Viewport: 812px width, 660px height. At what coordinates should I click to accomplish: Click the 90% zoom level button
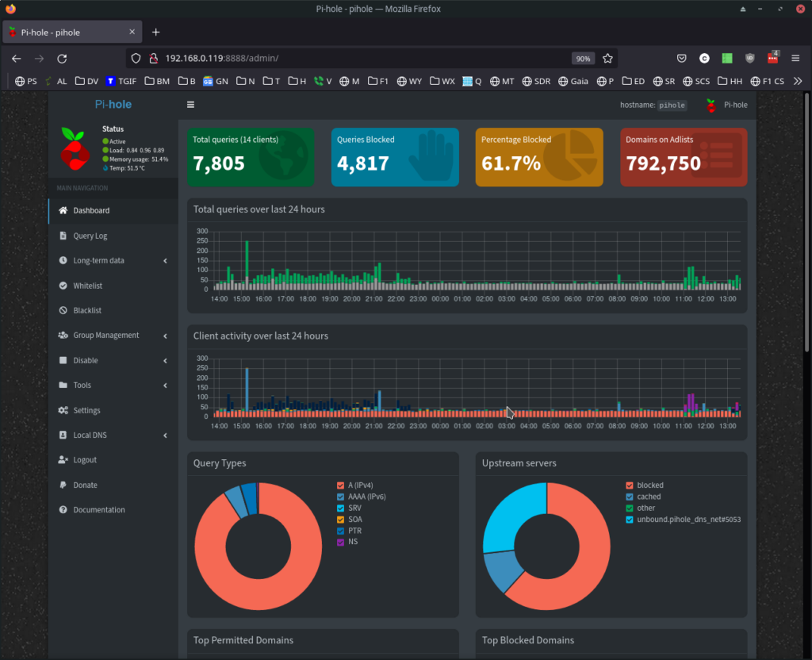coord(583,59)
